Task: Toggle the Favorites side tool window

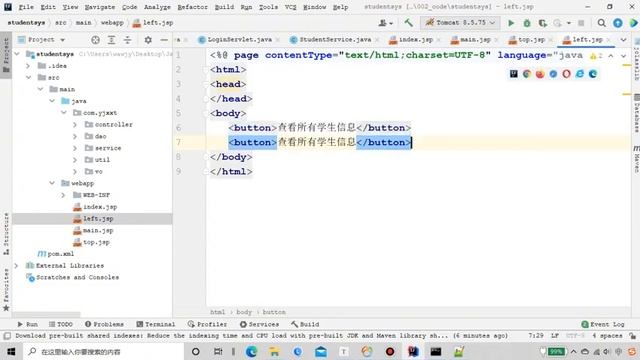Action: 6,290
